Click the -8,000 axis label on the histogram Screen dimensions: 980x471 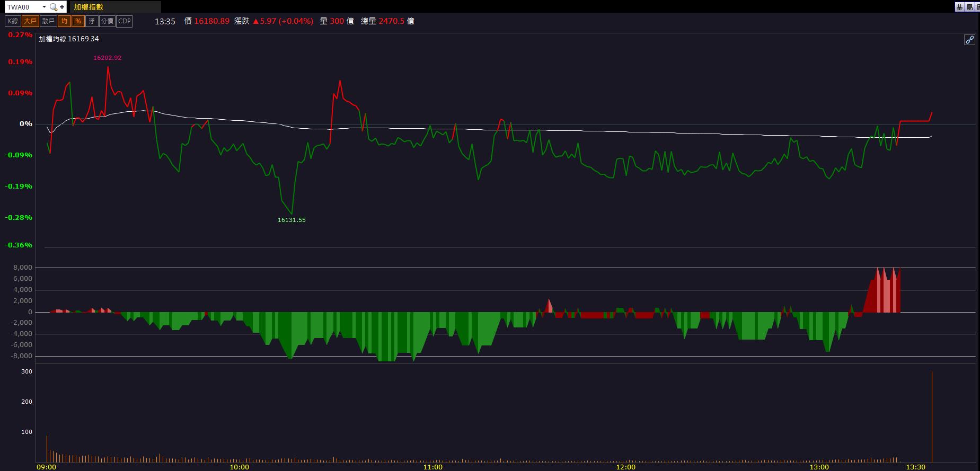(21, 356)
